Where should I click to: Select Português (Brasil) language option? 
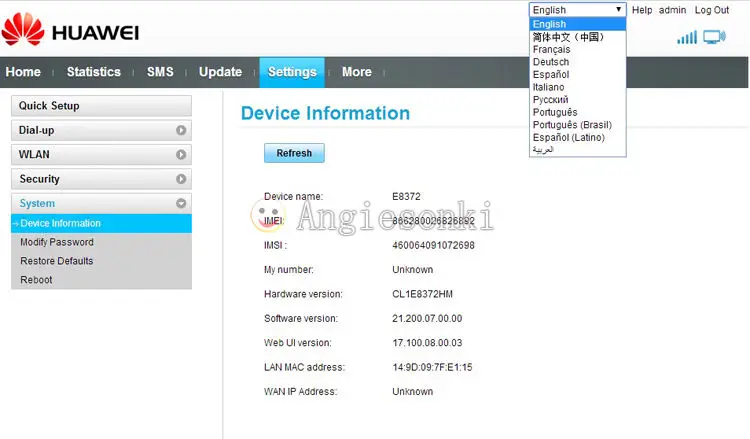(x=577, y=125)
